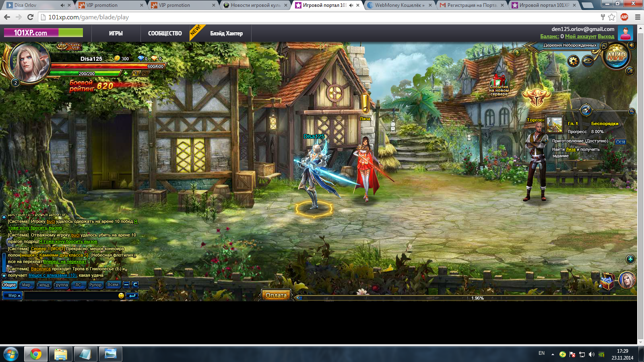Viewport: 644px width, 362px height.
Task: Click the 101XP.com logo
Action: (43, 33)
